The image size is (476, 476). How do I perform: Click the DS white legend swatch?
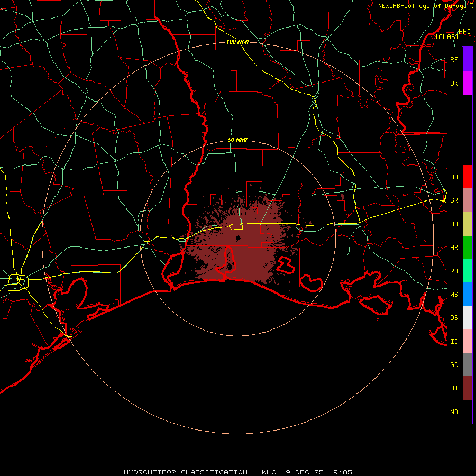tap(467, 317)
